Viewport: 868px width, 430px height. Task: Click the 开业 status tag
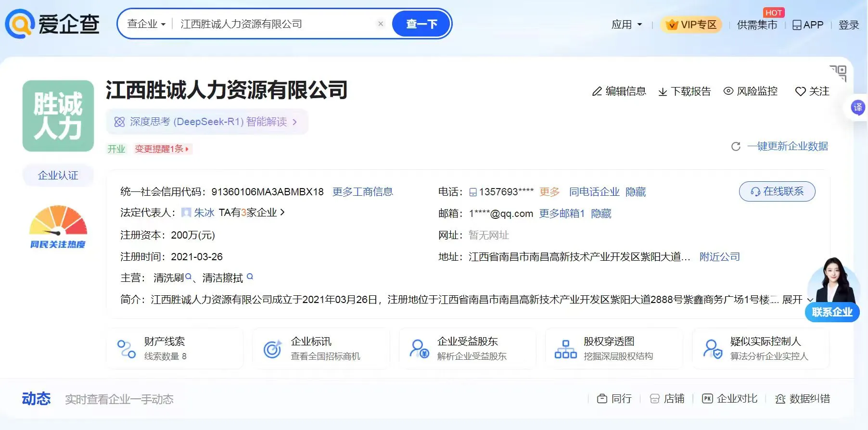coord(116,149)
